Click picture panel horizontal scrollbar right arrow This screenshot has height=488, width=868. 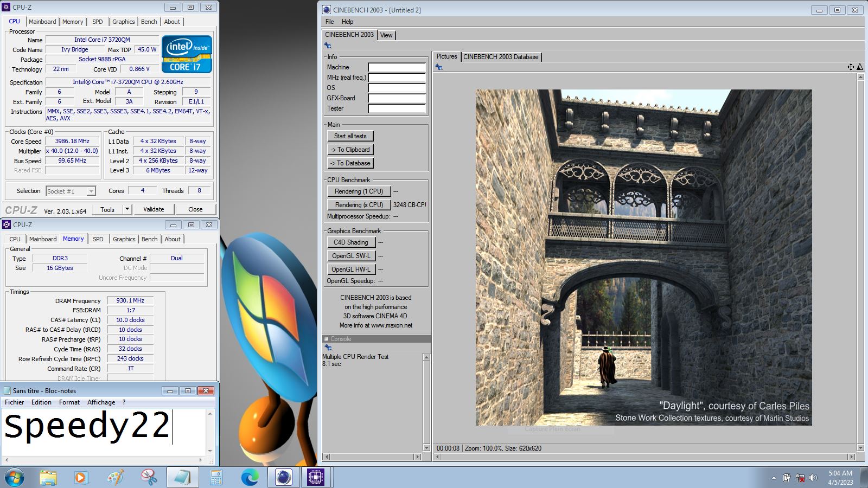click(852, 457)
